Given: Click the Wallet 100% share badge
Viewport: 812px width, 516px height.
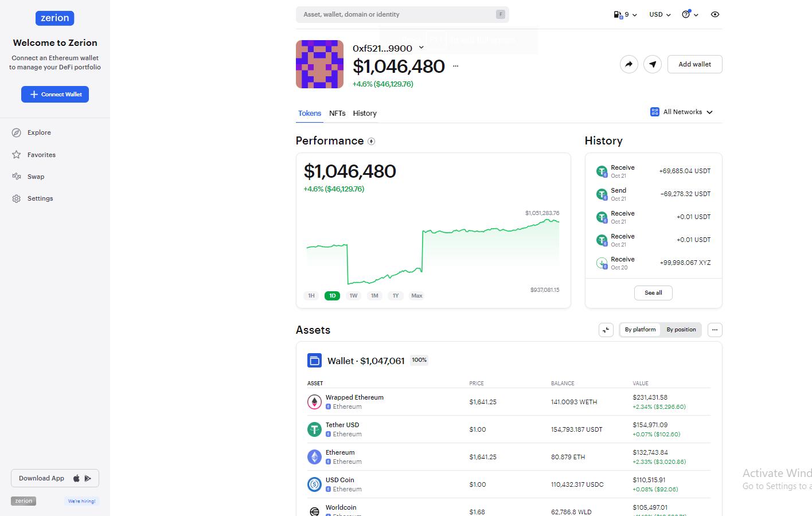Looking at the screenshot, I should coord(419,360).
